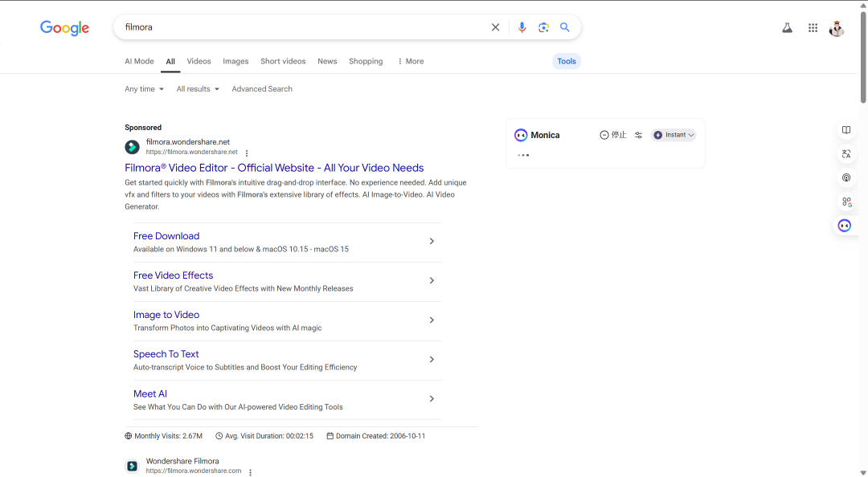Click the Wondershare Filmora result site name
This screenshot has width=868, height=477.
[182, 461]
